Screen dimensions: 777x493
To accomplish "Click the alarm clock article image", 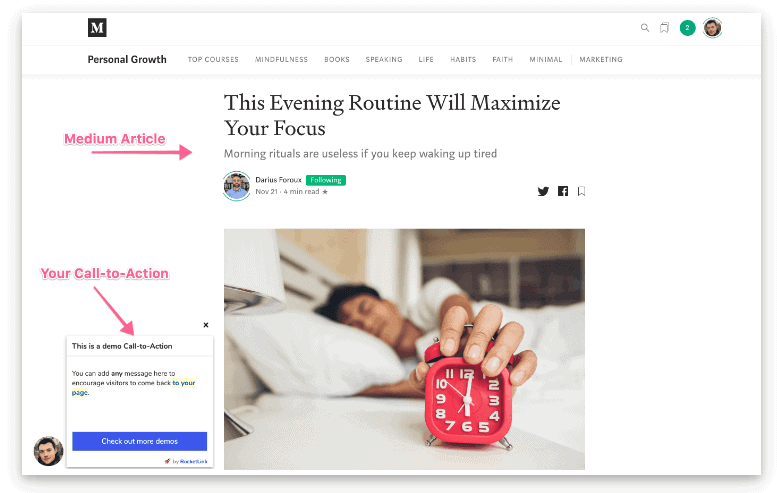I will pos(404,349).
